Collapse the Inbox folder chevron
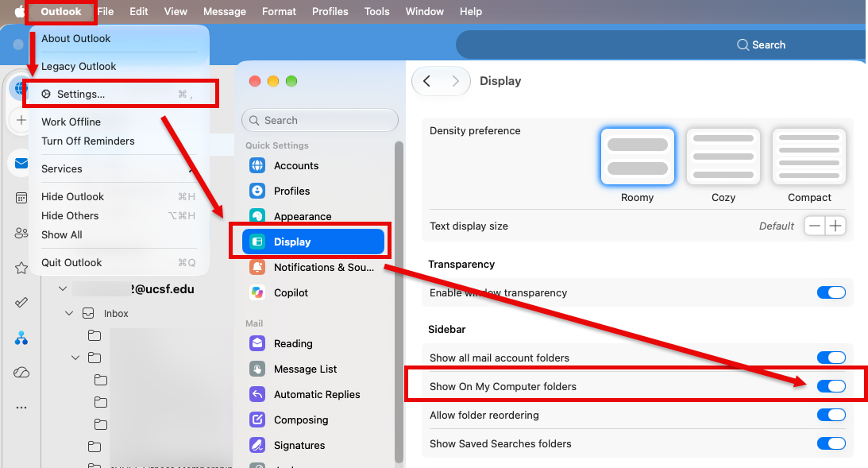Screen dimensions: 868x468 69,314
